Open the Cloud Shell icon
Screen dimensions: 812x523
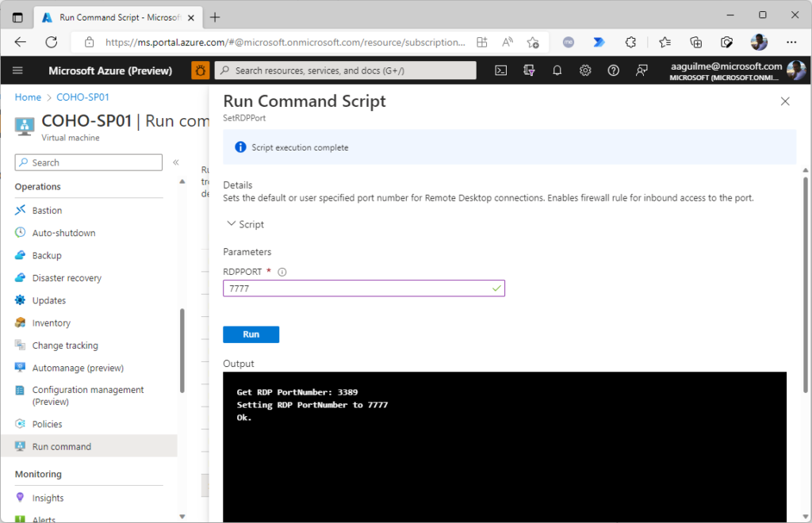click(x=500, y=70)
